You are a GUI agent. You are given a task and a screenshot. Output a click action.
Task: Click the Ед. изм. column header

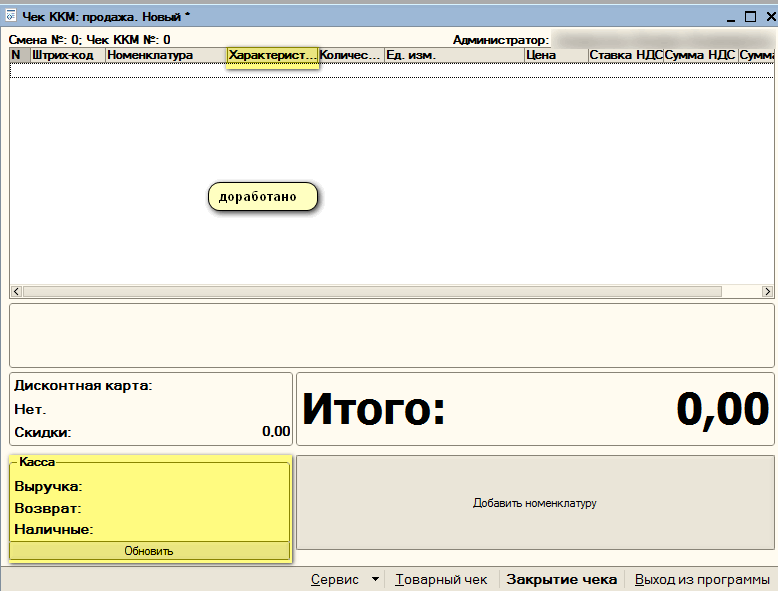tap(453, 55)
